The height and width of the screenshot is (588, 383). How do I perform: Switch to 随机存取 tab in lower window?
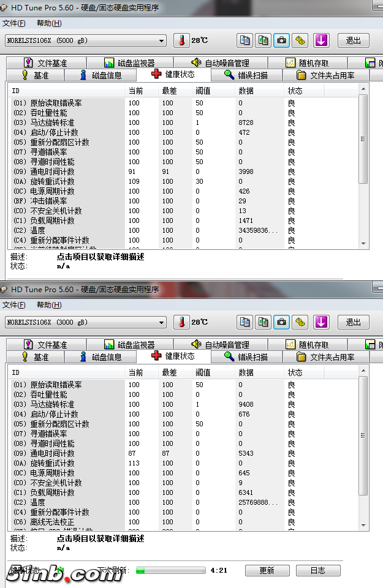click(x=308, y=344)
